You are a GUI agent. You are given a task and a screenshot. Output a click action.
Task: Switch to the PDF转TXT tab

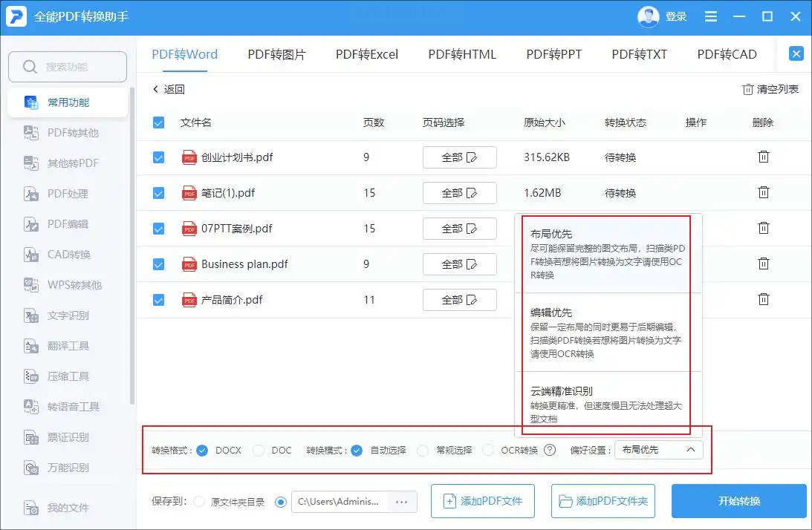pyautogui.click(x=639, y=54)
